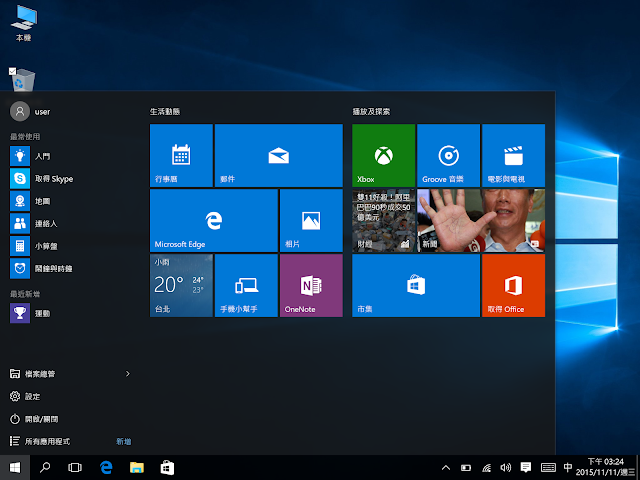640x480 pixels.
Task: Open the touch keyboard tray icon
Action: (x=548, y=468)
